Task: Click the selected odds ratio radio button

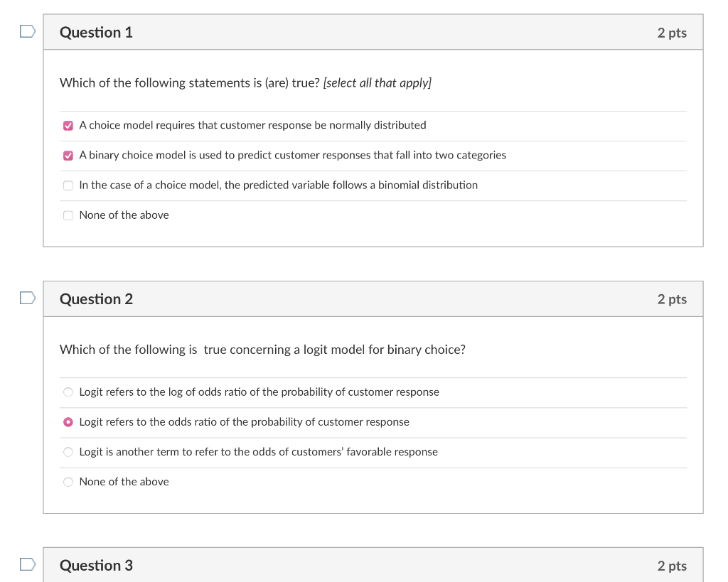Action: 68,421
